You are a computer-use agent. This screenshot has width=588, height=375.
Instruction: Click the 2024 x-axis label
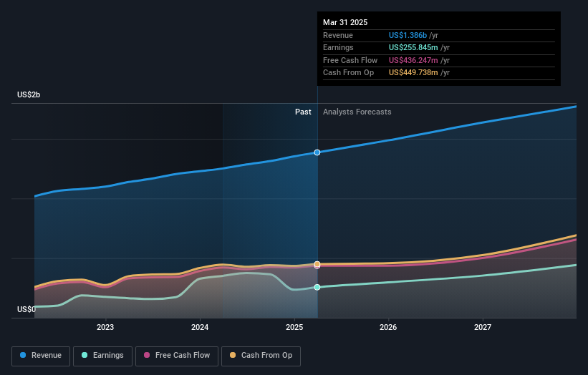pos(200,327)
